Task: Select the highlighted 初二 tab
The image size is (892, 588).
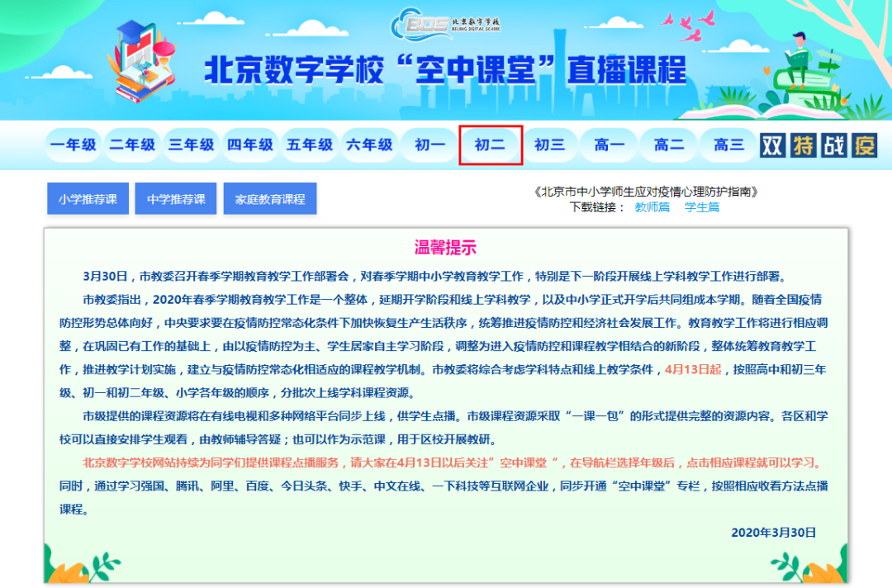Action: tap(490, 145)
